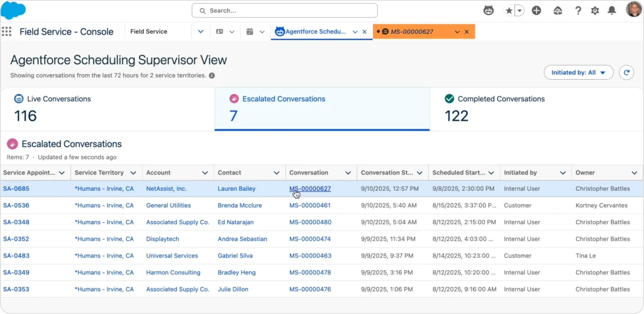Open the Agentforce Astro icon in header
This screenshot has width=644, height=314.
point(488,11)
